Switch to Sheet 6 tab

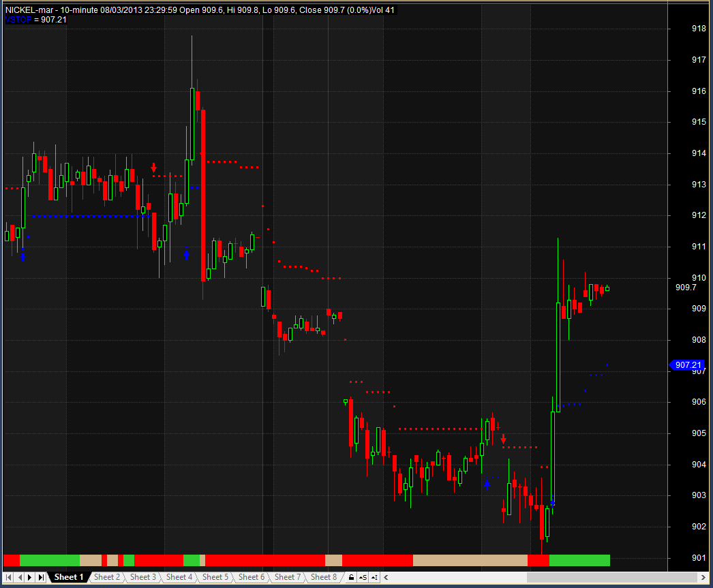click(252, 577)
